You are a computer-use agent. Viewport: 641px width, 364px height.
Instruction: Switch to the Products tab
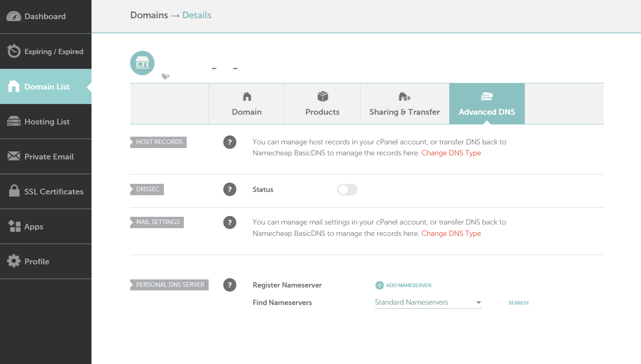point(322,104)
